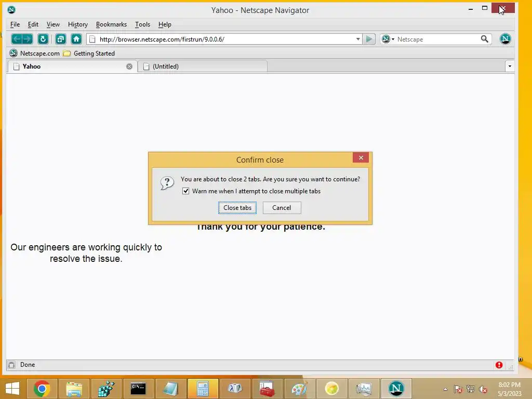This screenshot has width=532, height=399.
Task: Open the Help menu
Action: click(165, 24)
